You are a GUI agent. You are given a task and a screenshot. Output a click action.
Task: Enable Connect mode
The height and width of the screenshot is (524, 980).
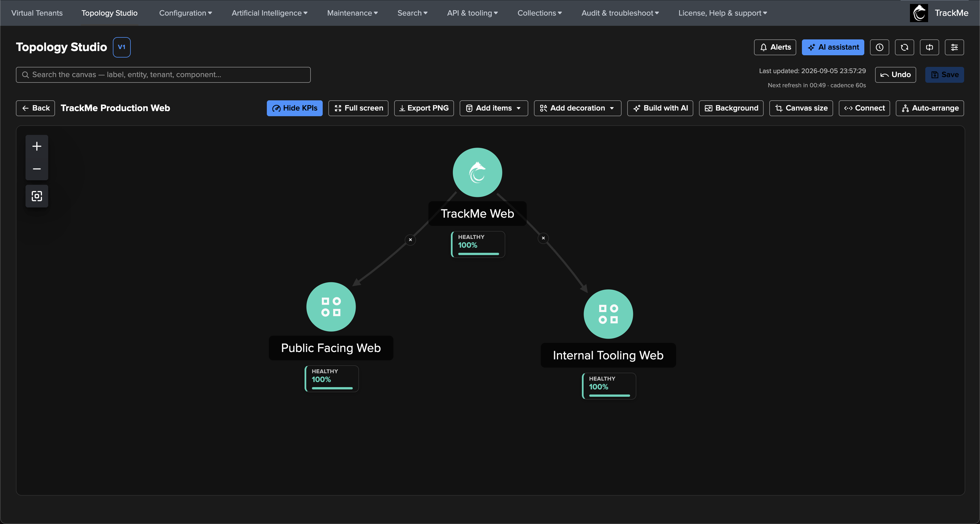pos(864,108)
